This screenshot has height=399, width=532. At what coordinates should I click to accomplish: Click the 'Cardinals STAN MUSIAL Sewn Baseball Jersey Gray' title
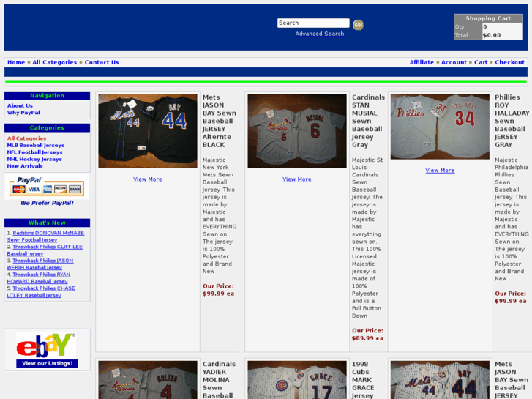368,122
